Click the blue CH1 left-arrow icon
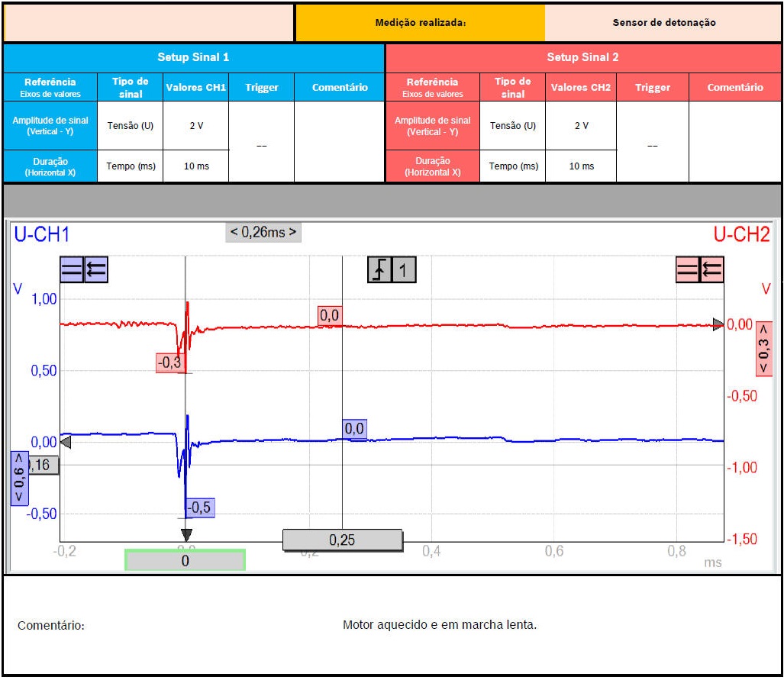The width and height of the screenshot is (784, 680). click(96, 269)
